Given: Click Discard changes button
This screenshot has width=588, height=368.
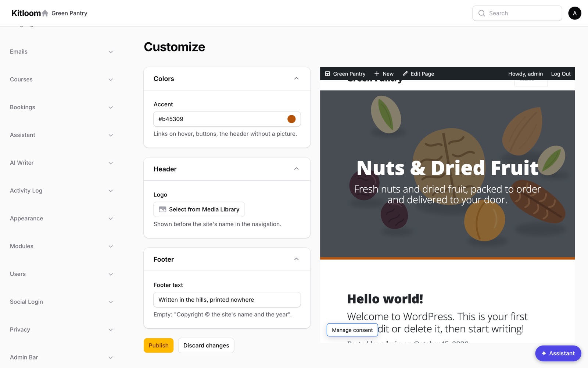Looking at the screenshot, I should click(x=206, y=345).
